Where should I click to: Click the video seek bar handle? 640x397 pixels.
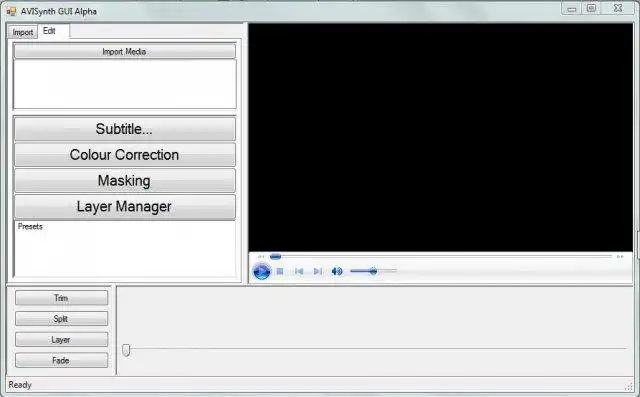coord(276,257)
